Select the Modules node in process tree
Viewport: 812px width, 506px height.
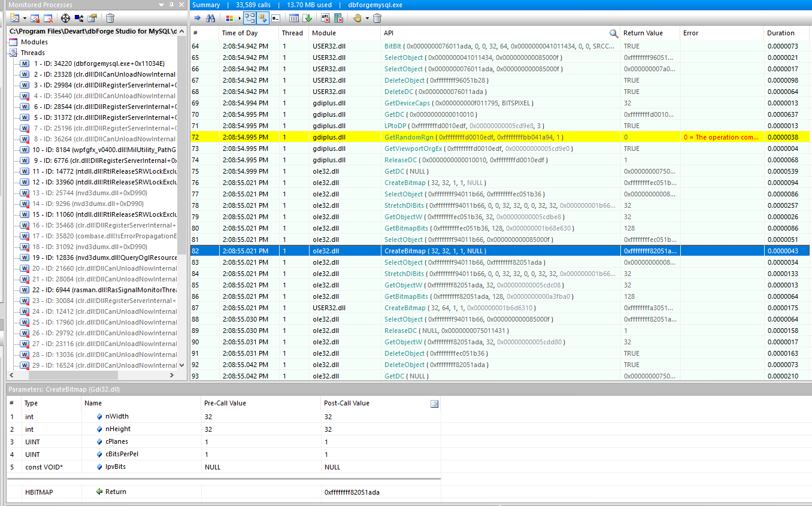pyautogui.click(x=34, y=42)
